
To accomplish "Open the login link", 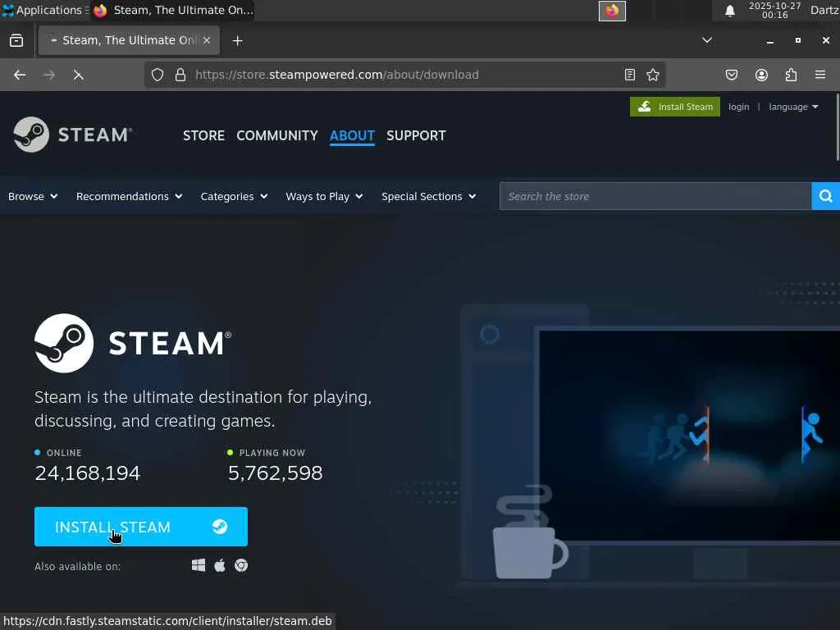I will pyautogui.click(x=738, y=107).
